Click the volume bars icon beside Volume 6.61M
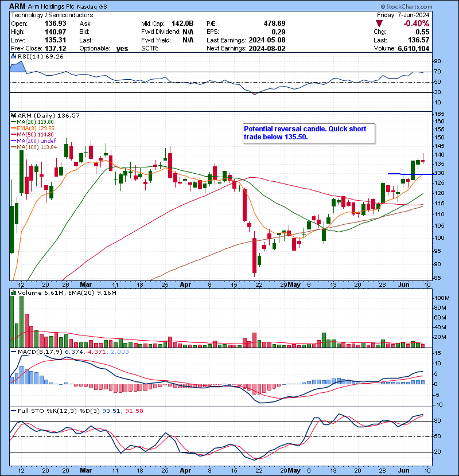Screen dimensions: 459x476 pos(13,293)
